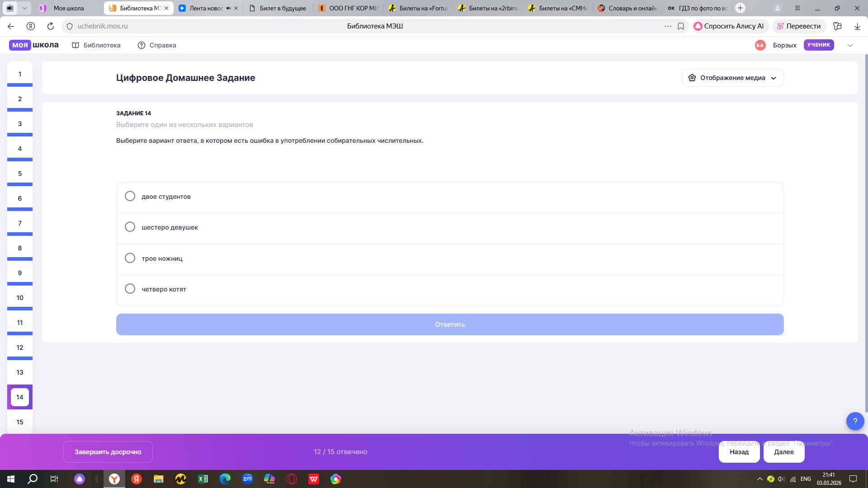Open the Windows notification center
Screen dimensions: 868x488
coord(854,479)
